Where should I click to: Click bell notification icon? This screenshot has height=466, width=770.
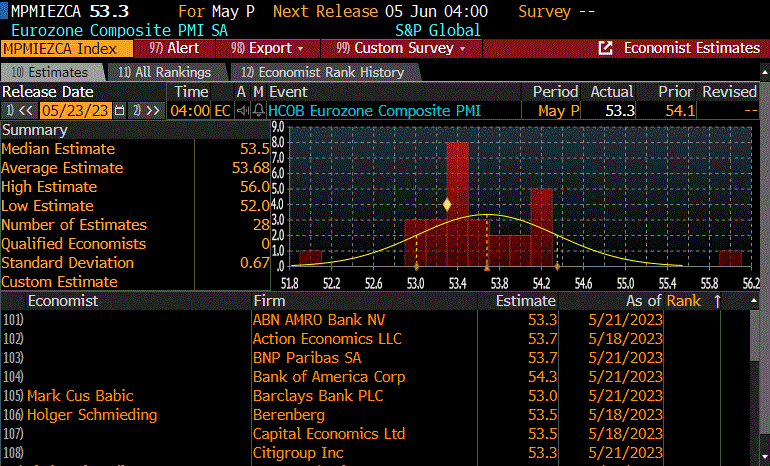tap(258, 111)
